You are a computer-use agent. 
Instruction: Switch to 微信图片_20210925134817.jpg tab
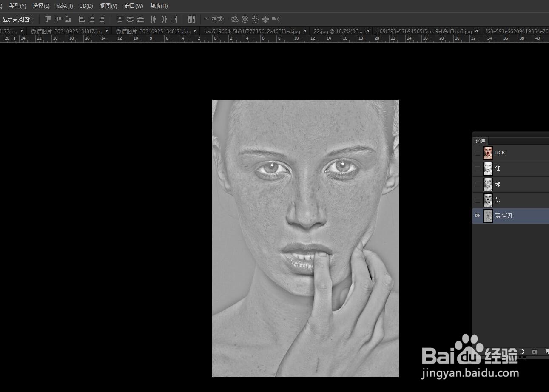(x=67, y=31)
